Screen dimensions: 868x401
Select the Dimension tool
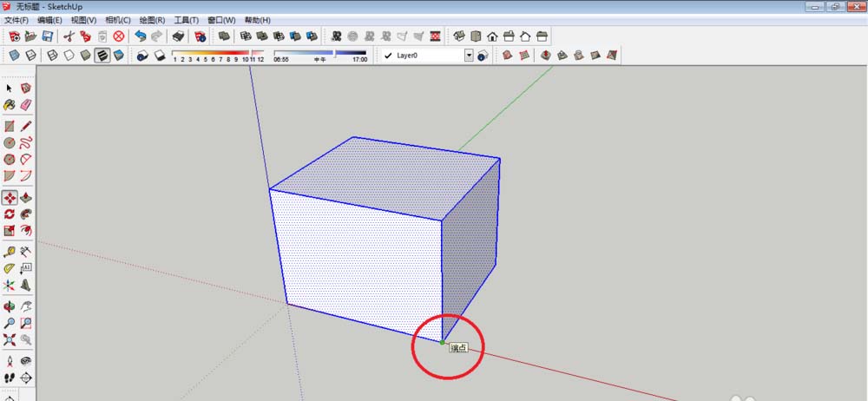pos(25,252)
